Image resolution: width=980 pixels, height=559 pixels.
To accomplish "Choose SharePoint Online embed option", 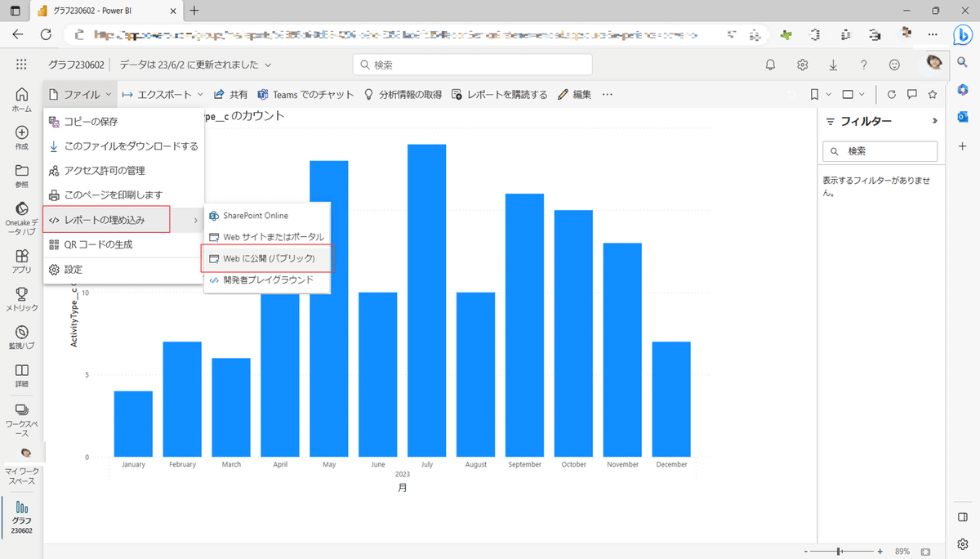I will click(x=267, y=216).
